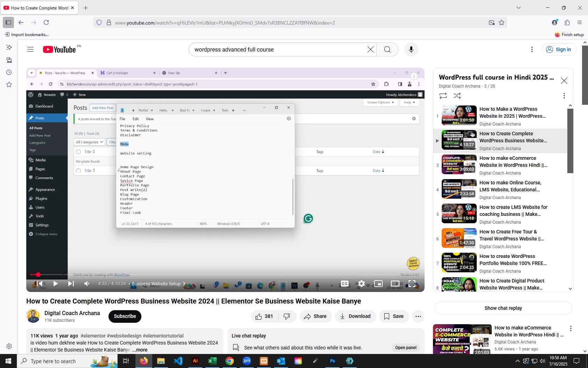
Task: Open Visual Studio Code from taskbar
Action: point(178,361)
